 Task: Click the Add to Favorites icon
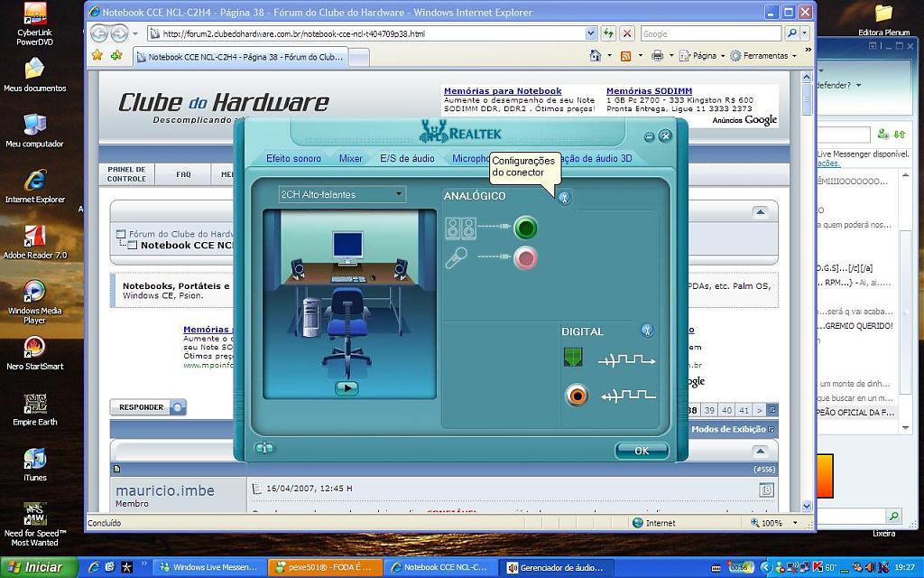pos(116,55)
